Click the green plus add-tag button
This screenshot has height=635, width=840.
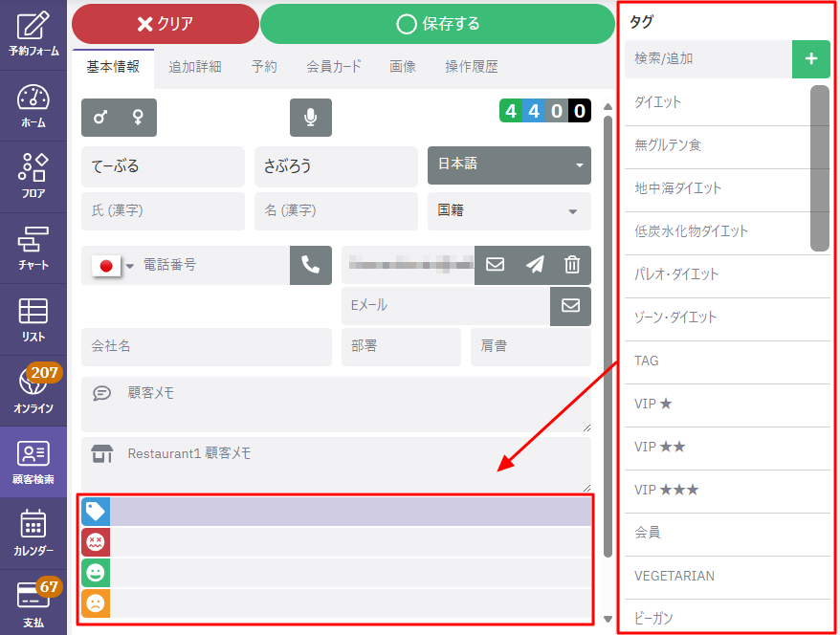tap(810, 59)
